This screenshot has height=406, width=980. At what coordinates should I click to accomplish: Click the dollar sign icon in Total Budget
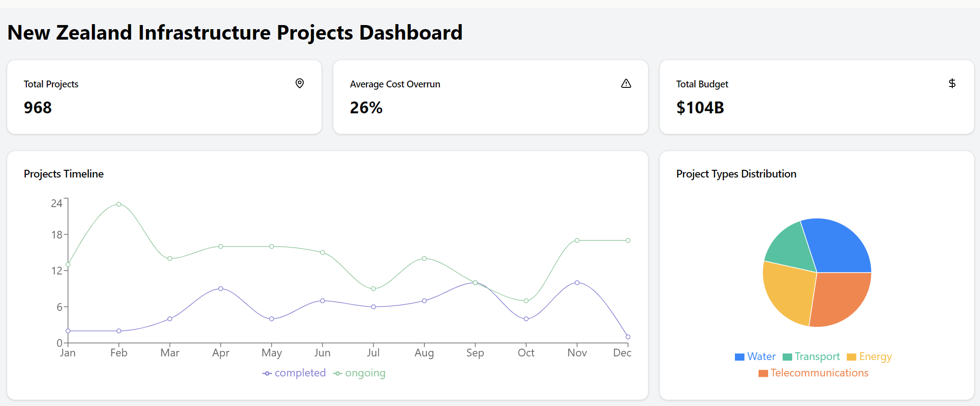952,83
